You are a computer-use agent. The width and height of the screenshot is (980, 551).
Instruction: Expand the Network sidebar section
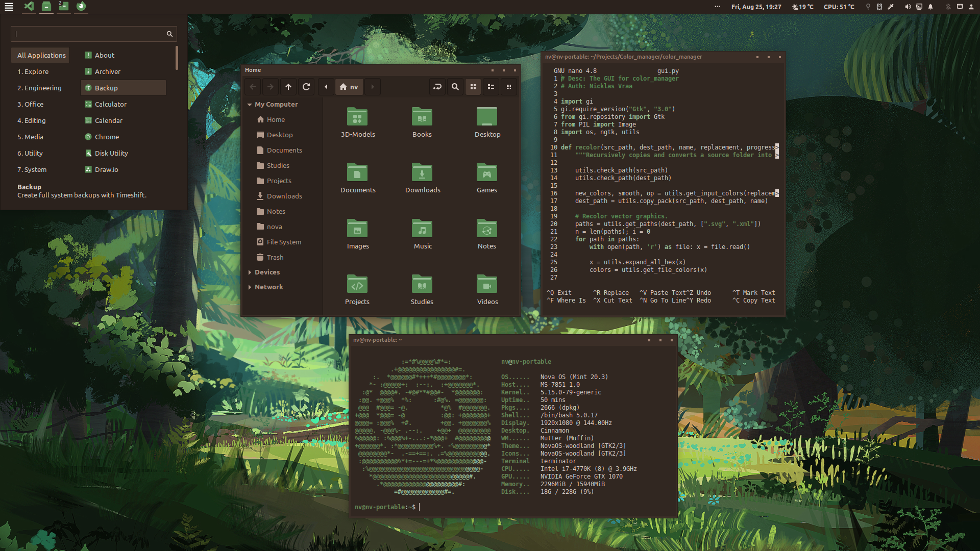point(250,287)
